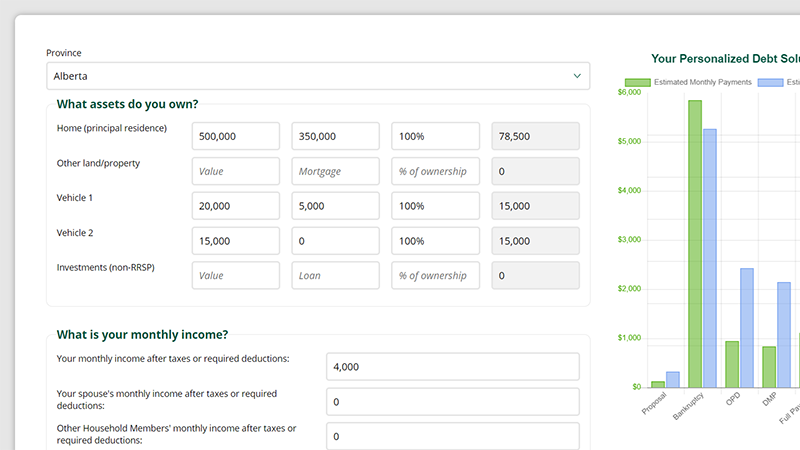This screenshot has height=450, width=800.
Task: Select Other land/property % of ownership field
Action: pyautogui.click(x=435, y=171)
